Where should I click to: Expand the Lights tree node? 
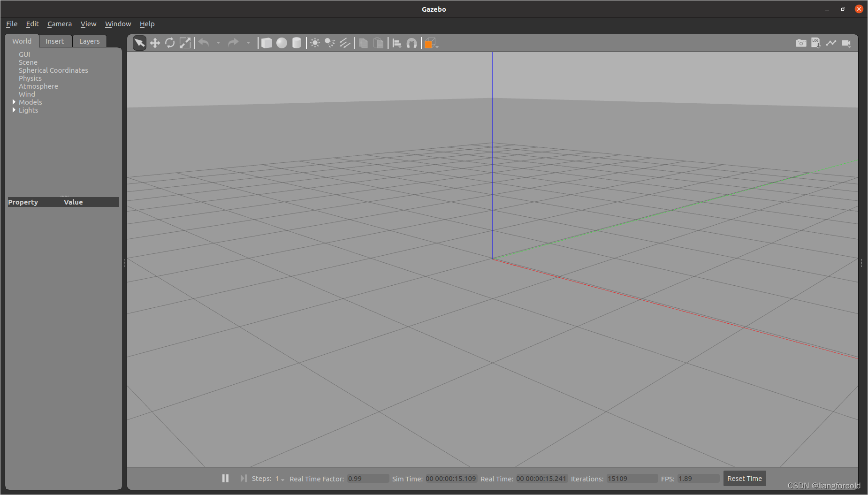coord(14,110)
